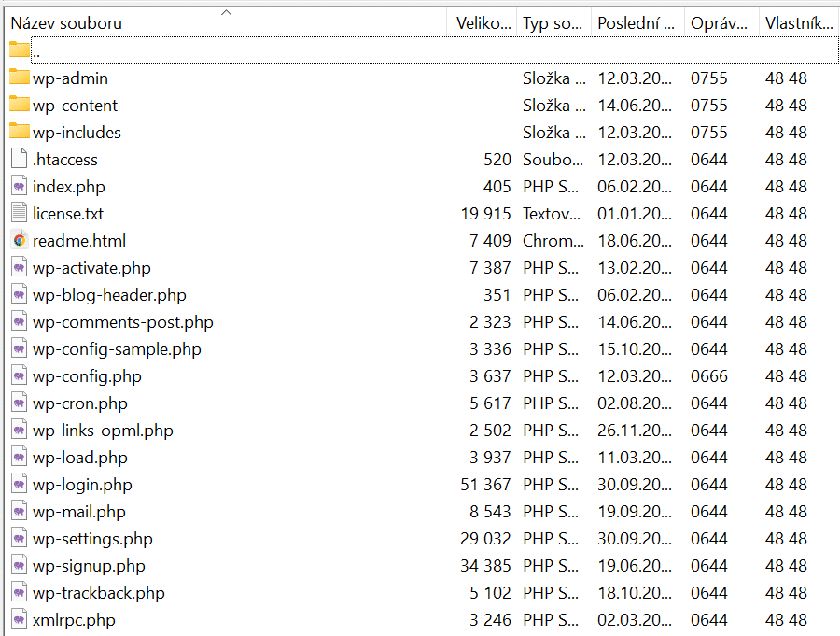Image resolution: width=840 pixels, height=636 pixels.
Task: Click the 34 385 size of wp-signup.php
Action: pyautogui.click(x=485, y=566)
